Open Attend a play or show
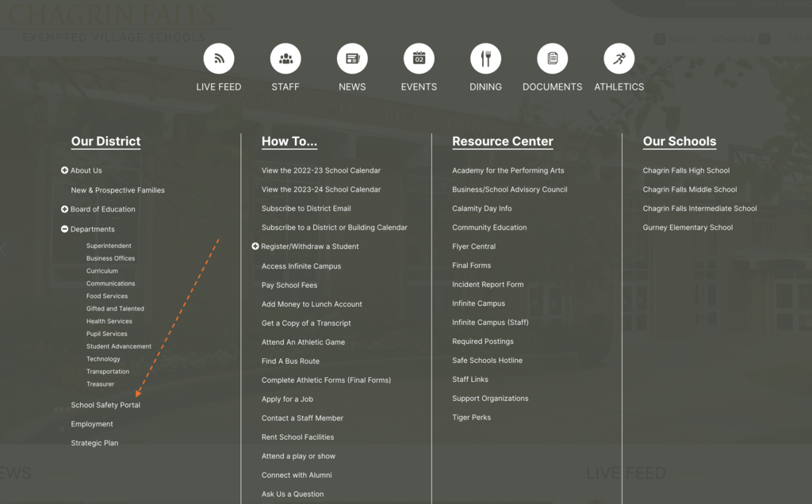The image size is (812, 504). 298,456
